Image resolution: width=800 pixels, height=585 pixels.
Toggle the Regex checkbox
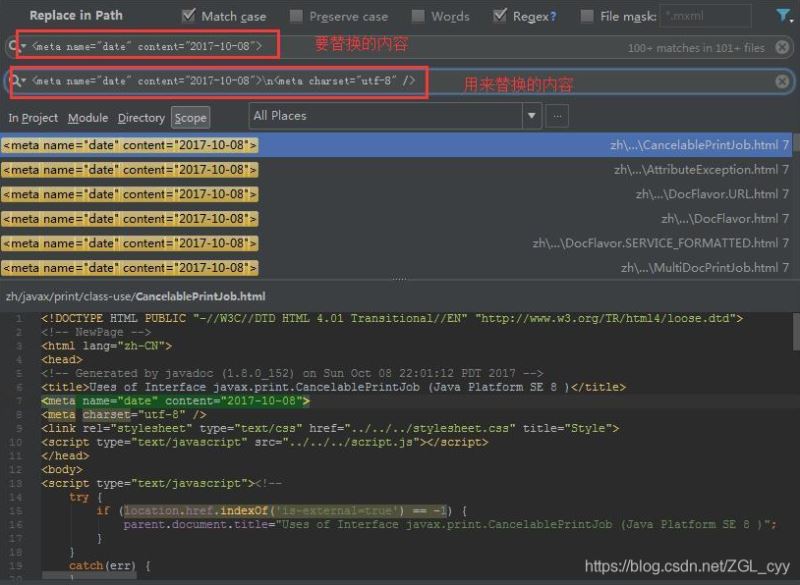click(x=500, y=16)
